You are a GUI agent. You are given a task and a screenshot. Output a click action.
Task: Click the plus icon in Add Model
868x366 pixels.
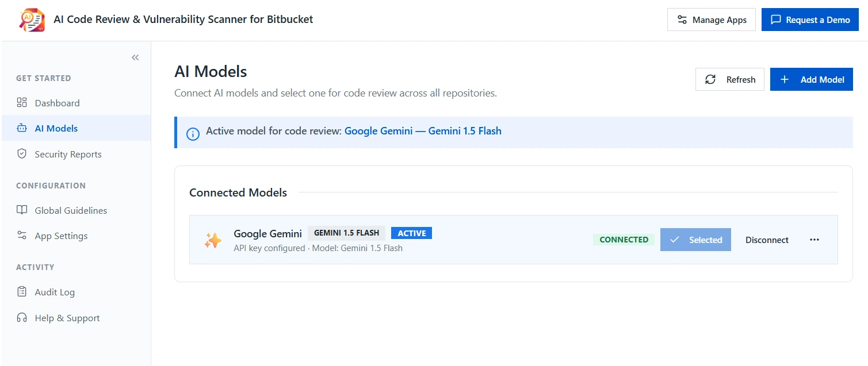[785, 79]
